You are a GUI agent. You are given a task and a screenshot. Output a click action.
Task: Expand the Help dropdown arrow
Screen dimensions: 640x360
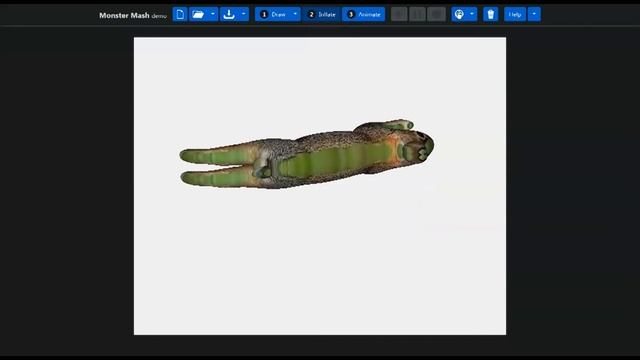[x=534, y=14]
